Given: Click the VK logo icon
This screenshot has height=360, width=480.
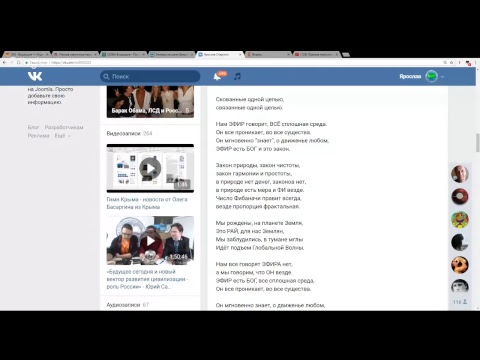Looking at the screenshot, I should (35, 76).
